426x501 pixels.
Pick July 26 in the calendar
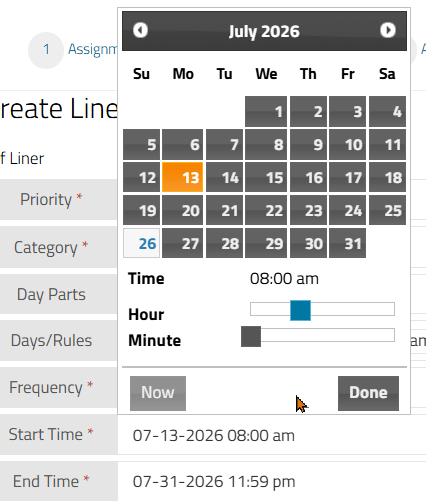click(x=142, y=243)
